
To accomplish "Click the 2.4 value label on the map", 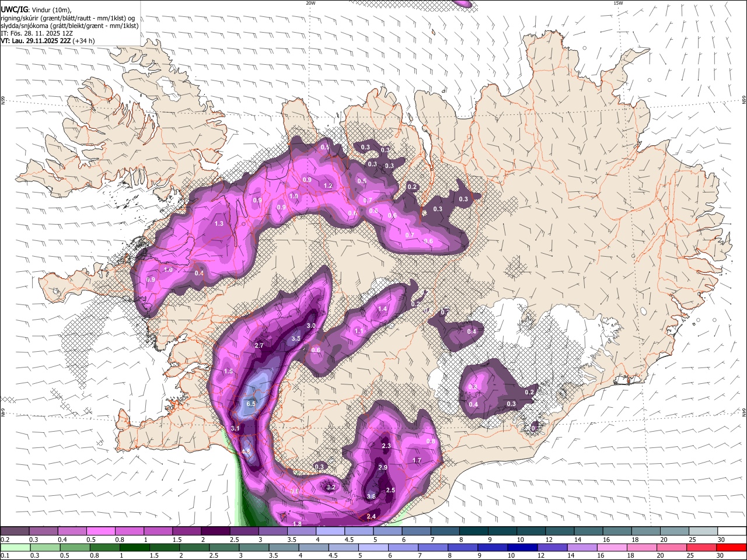I will click(x=371, y=516).
